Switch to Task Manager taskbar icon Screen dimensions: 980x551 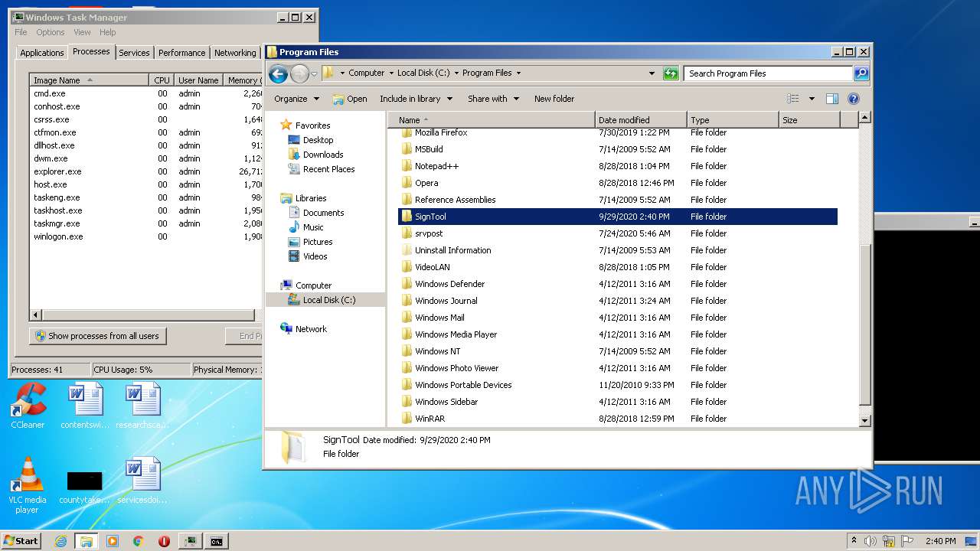coord(191,541)
